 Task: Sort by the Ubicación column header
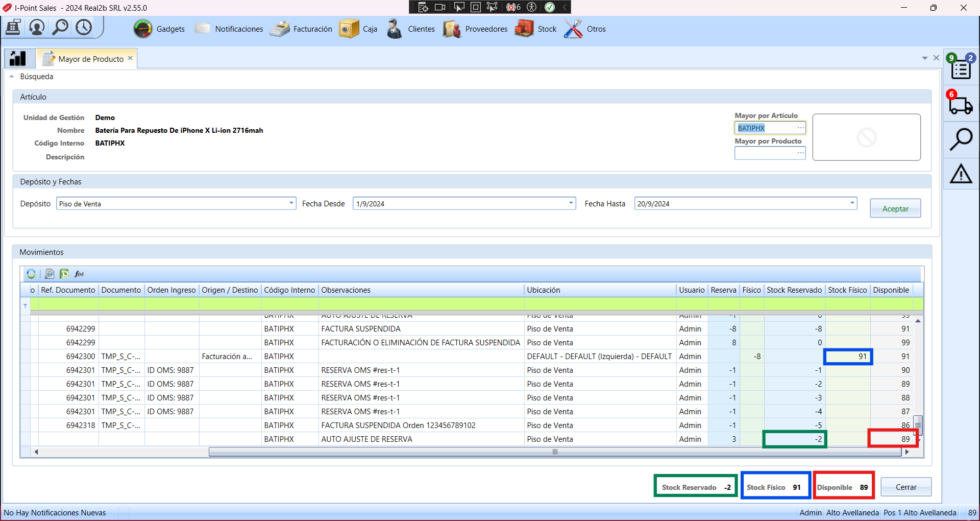[x=600, y=290]
